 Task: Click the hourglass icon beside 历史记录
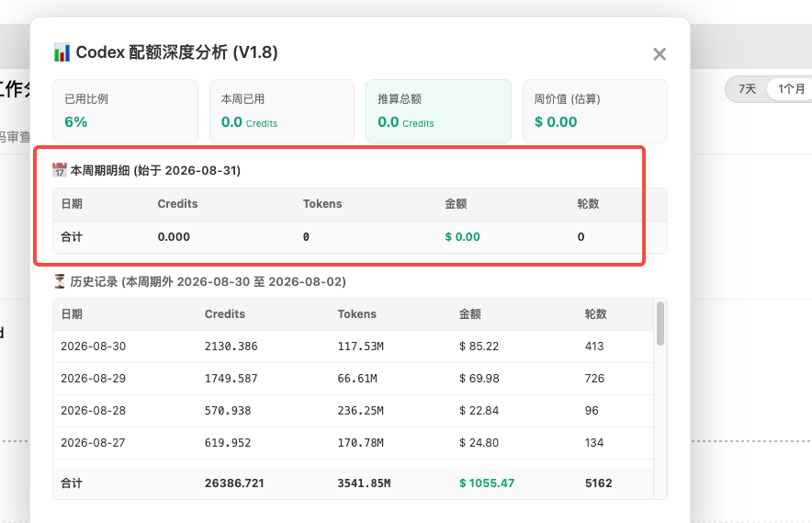point(60,281)
